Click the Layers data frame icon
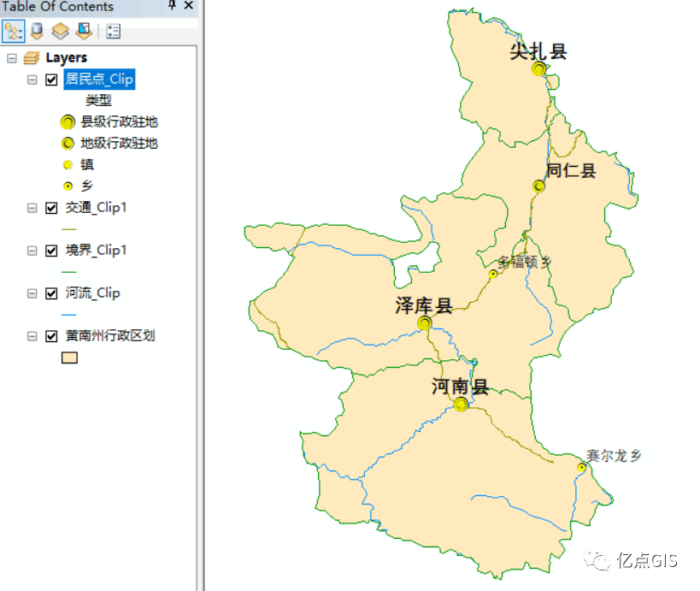700x591 pixels. coord(32,57)
